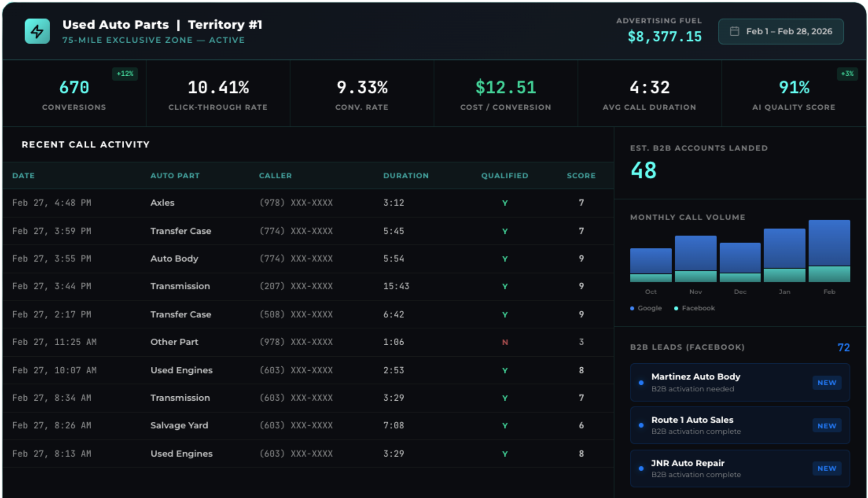The width and height of the screenshot is (868, 498).
Task: Toggle the Google legend item
Action: [646, 308]
